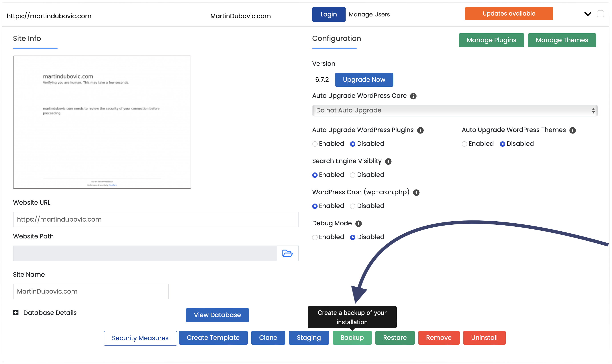Click info icon beside Debug Mode

pos(358,224)
